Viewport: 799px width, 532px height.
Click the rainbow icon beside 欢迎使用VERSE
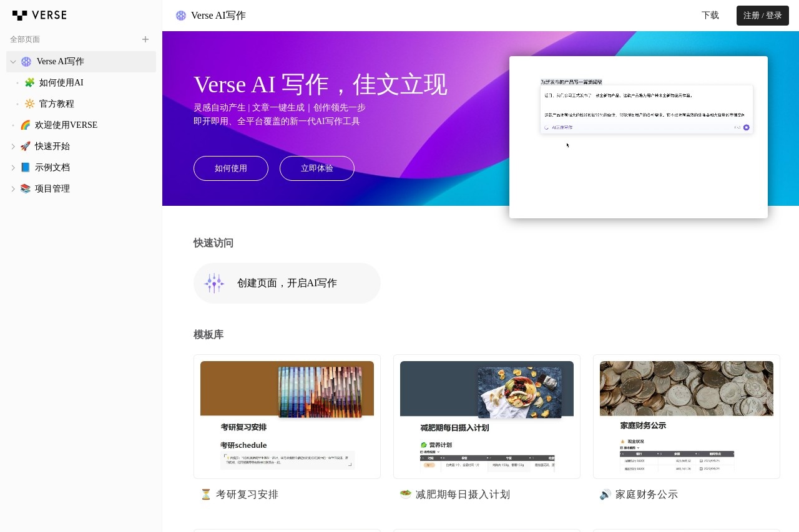tap(25, 125)
